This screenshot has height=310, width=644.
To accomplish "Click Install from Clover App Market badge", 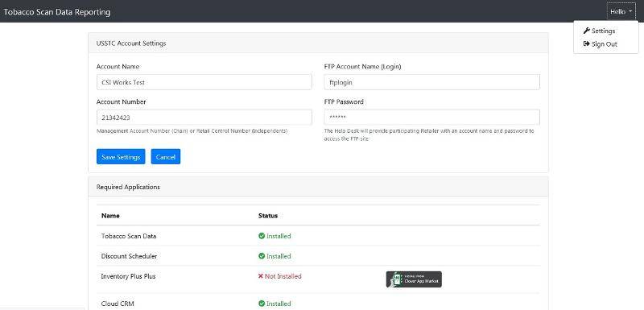I will (x=414, y=279).
